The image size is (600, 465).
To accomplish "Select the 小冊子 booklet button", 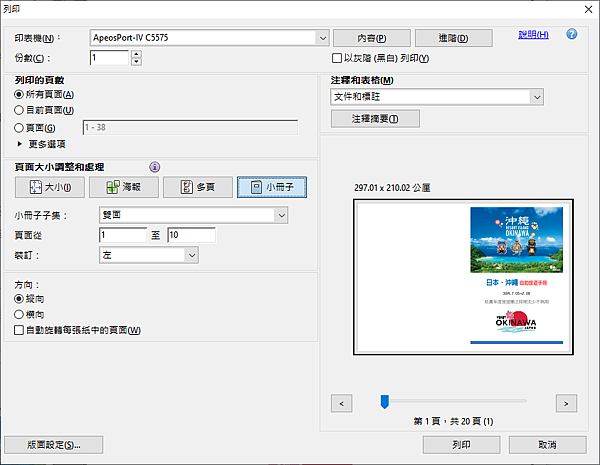I will coord(272,187).
